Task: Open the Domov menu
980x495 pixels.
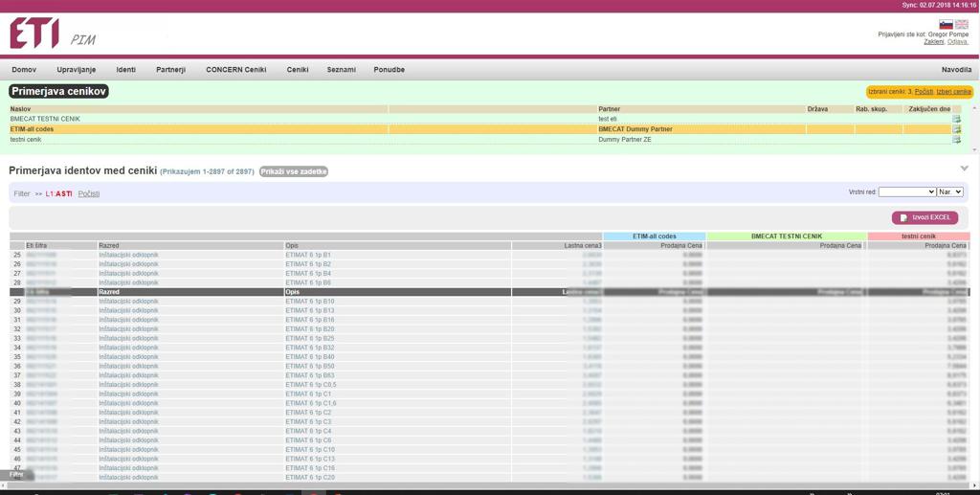Action: [24, 70]
